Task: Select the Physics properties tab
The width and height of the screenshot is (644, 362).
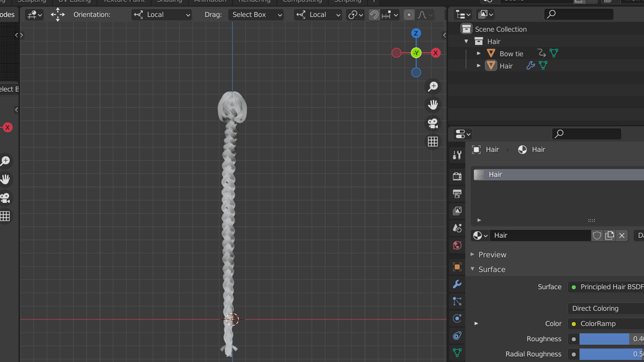Action: [x=457, y=318]
